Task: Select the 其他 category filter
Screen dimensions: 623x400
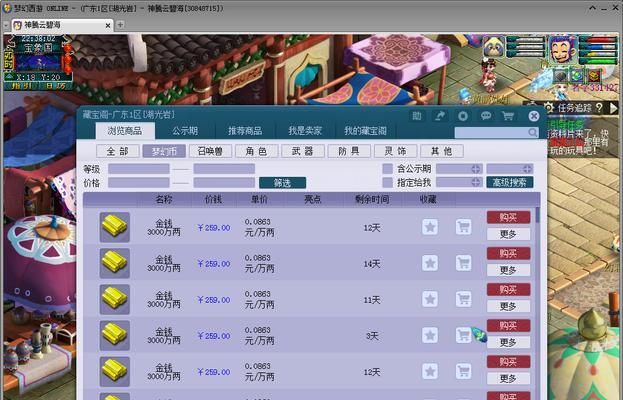Action: pos(441,151)
